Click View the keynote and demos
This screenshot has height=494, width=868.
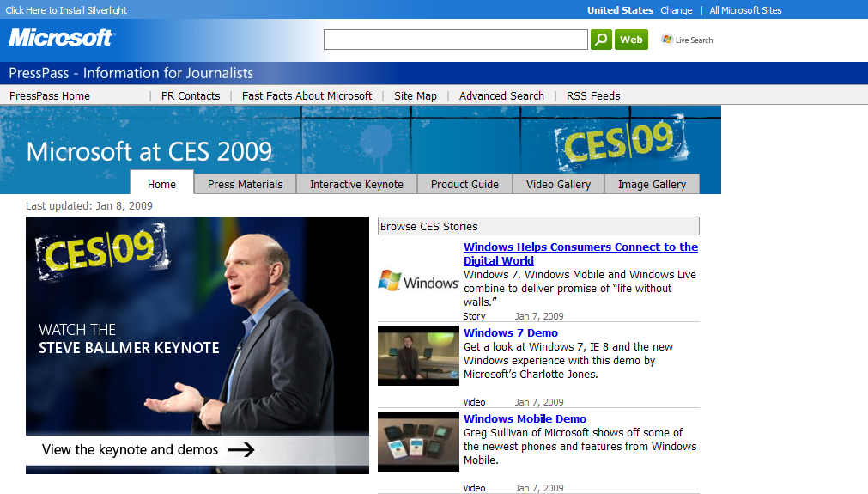tap(131, 449)
